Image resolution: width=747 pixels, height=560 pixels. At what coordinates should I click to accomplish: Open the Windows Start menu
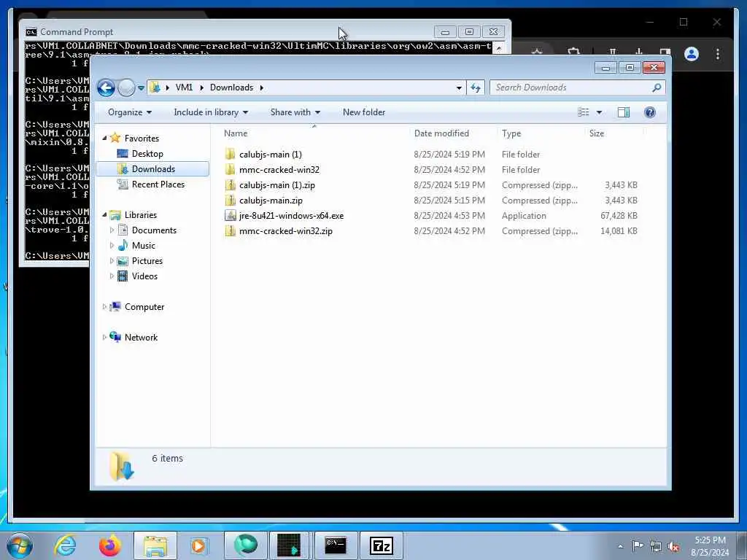19,545
